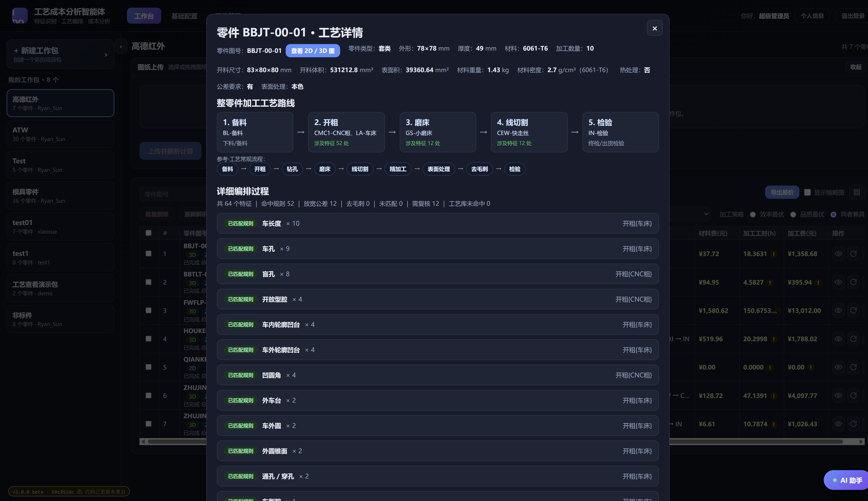Click the refresh icon for row 2
Viewport: 868px width, 501px height.
click(853, 282)
